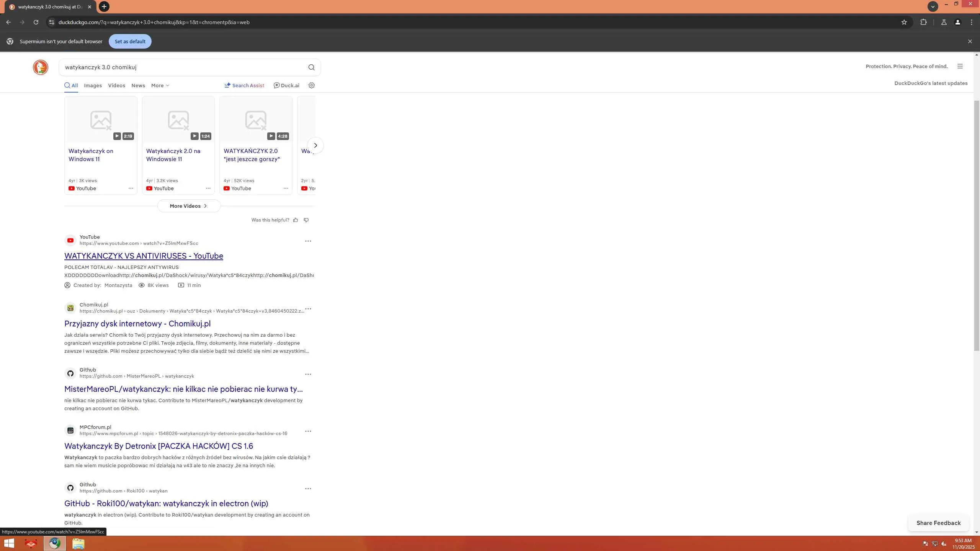Image resolution: width=980 pixels, height=551 pixels.
Task: Bookmark this page with star icon
Action: pyautogui.click(x=904, y=22)
